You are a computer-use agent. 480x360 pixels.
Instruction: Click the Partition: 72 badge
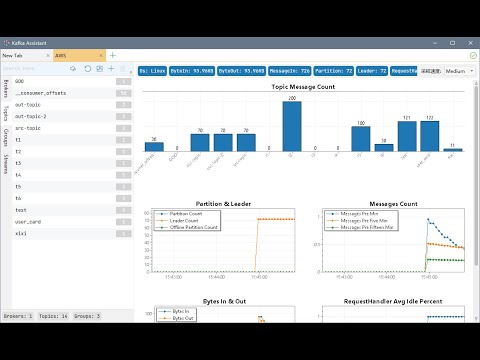tap(334, 71)
